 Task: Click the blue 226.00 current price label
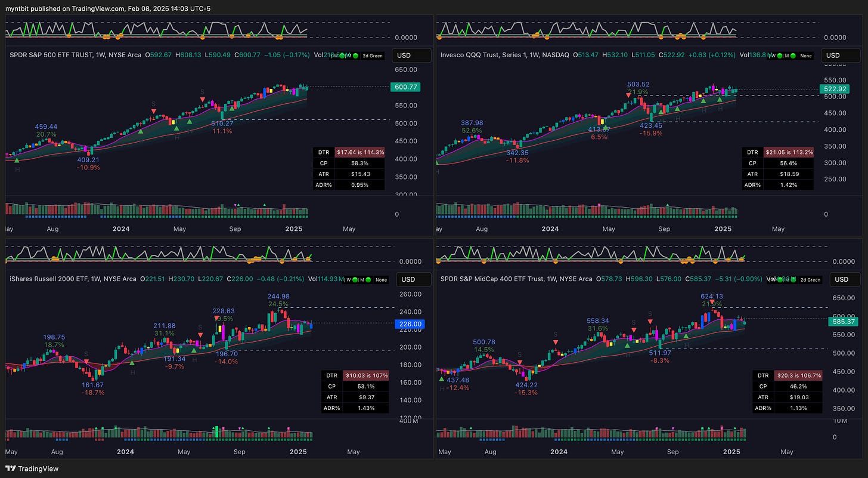(x=410, y=324)
